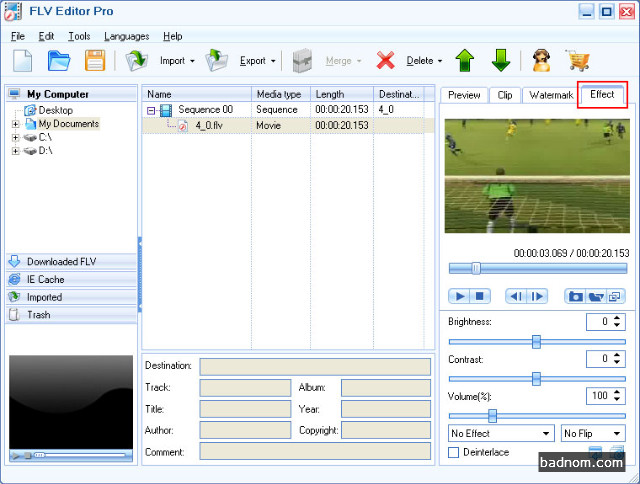640x484 pixels.
Task: Click the 4_0.flv file icon
Action: 183,126
